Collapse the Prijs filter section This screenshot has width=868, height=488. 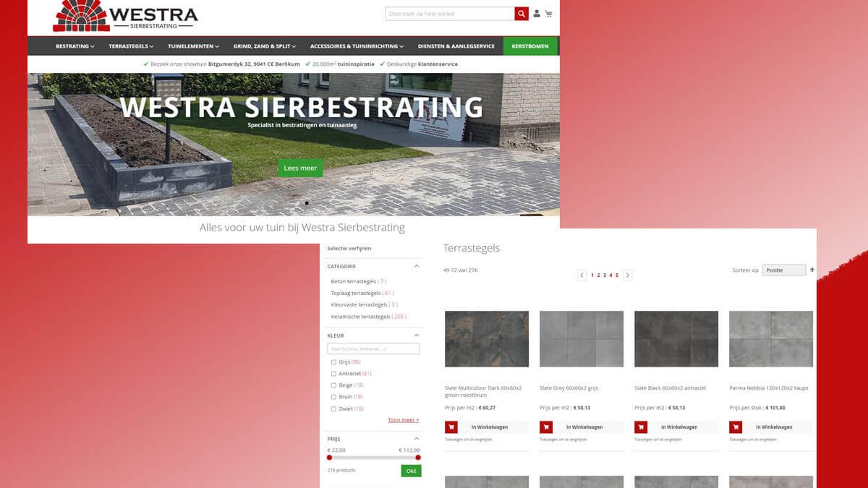click(417, 439)
